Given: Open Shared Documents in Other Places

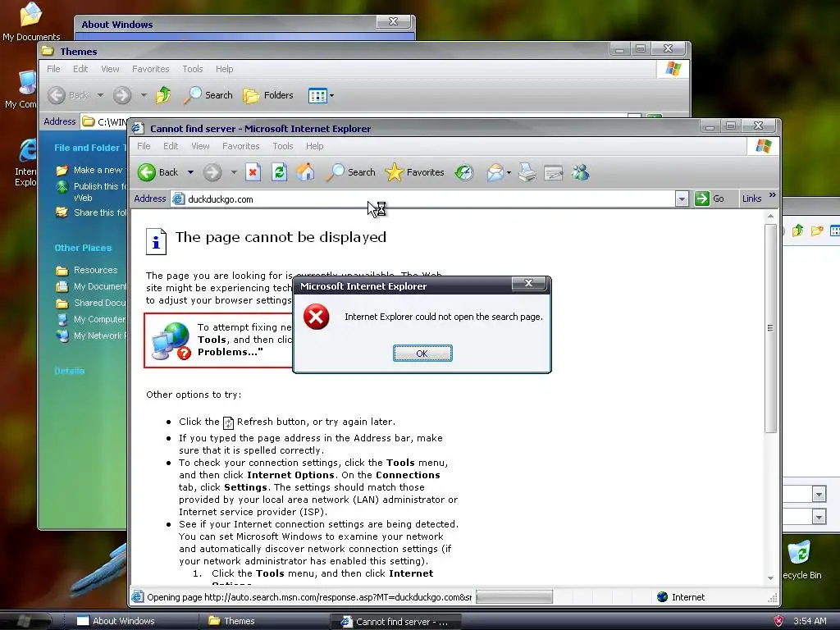Looking at the screenshot, I should click(x=92, y=303).
